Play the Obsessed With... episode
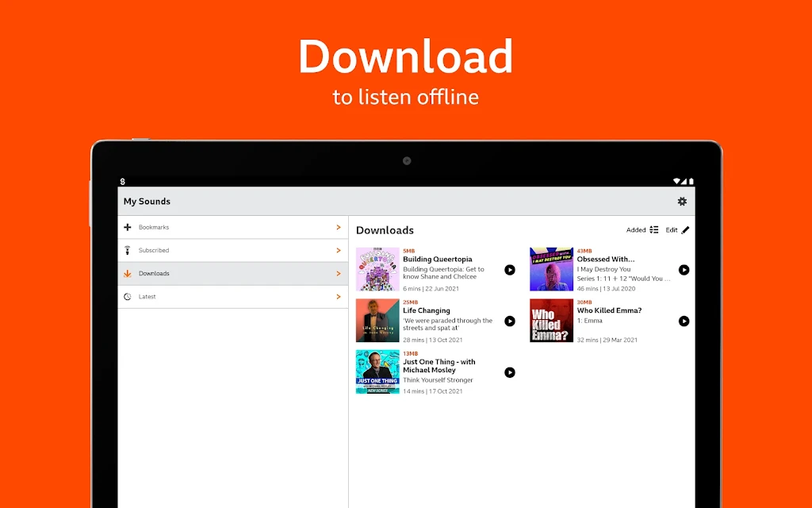Screen dimensions: 812x508 coord(684,270)
